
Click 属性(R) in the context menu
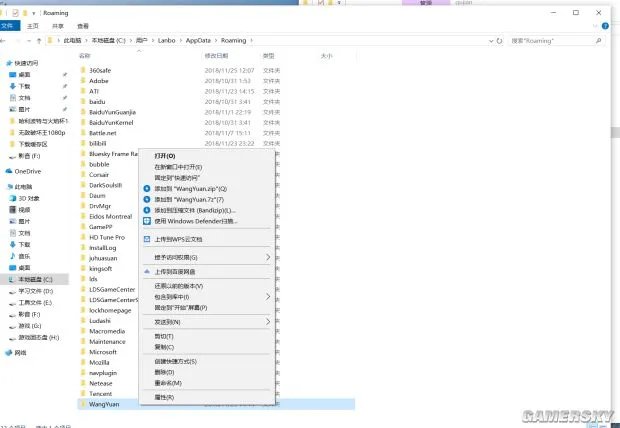click(164, 397)
